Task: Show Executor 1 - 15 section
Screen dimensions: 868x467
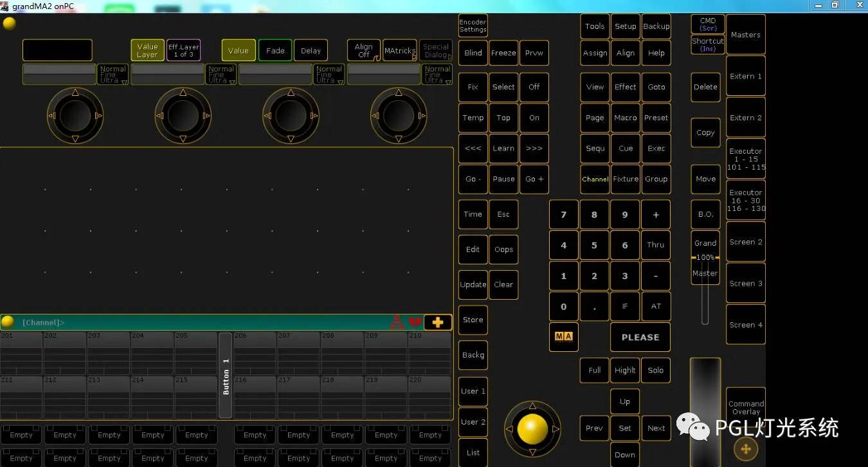Action: (746, 159)
